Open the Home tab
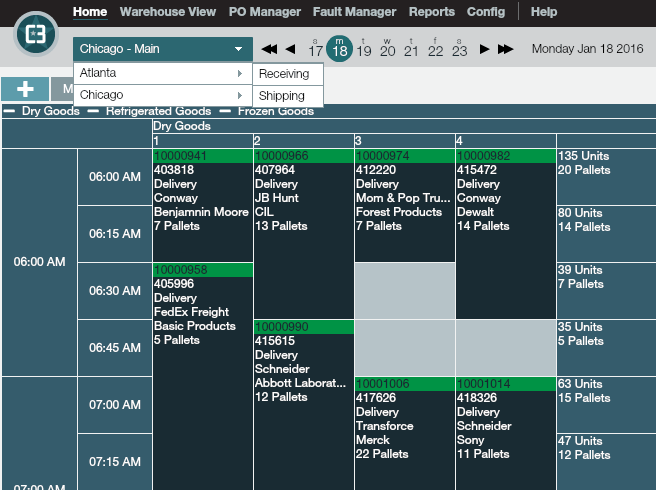Image resolution: width=656 pixels, height=490 pixels. (90, 12)
